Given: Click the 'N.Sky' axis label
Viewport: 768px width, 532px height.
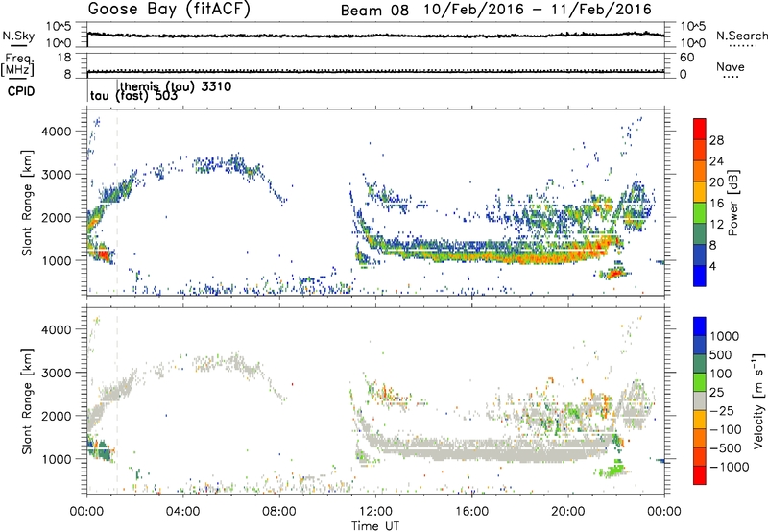Looking at the screenshot, I should point(18,36).
